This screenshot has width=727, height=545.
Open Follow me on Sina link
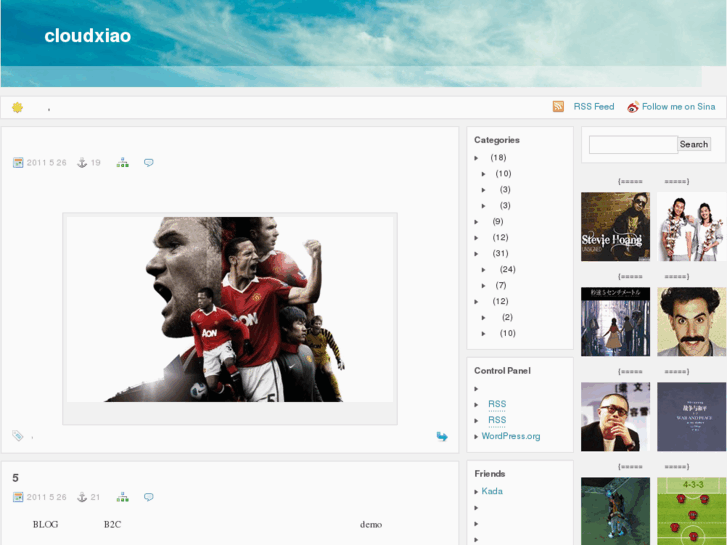pos(678,107)
